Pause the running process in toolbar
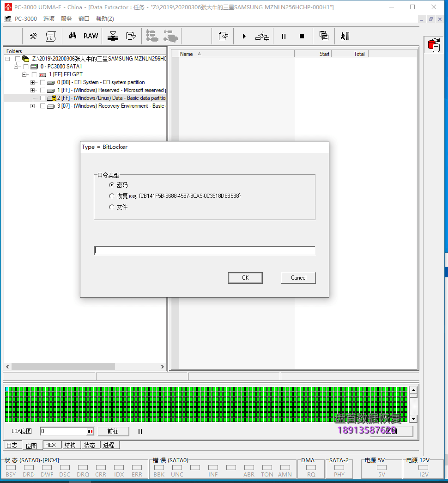This screenshot has height=483, width=448. (284, 37)
